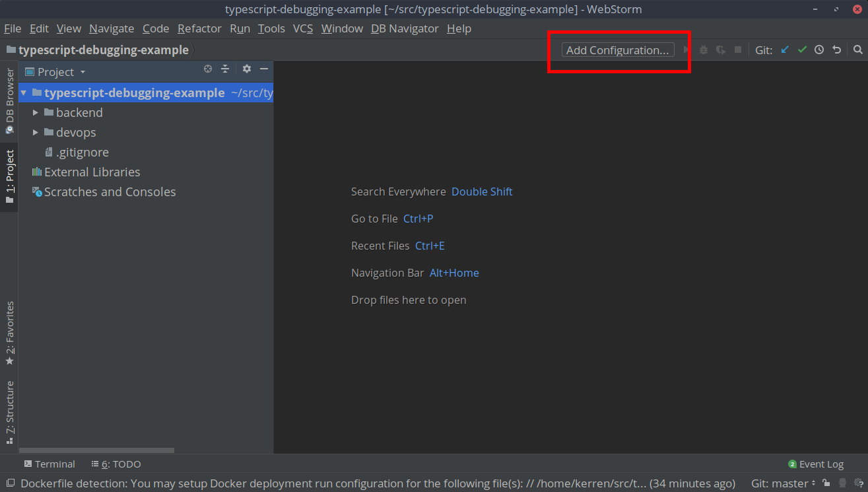Click the Debug bug icon
The height and width of the screenshot is (492, 868).
coord(704,50)
